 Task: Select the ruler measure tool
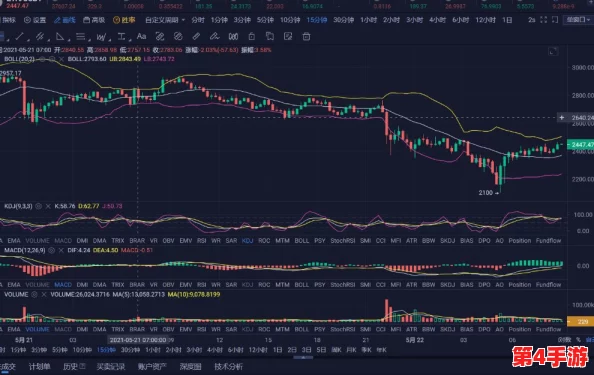(196, 36)
